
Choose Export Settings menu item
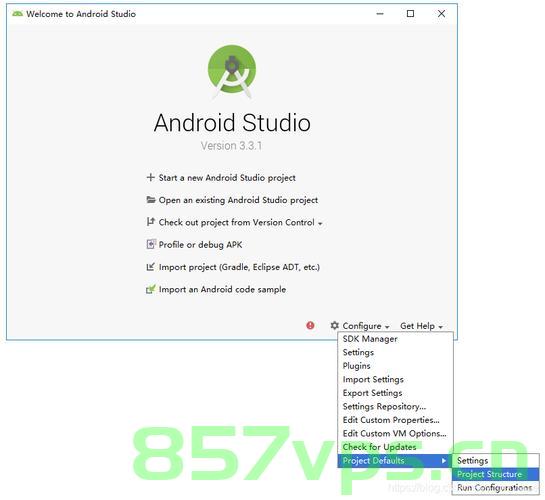click(395, 393)
